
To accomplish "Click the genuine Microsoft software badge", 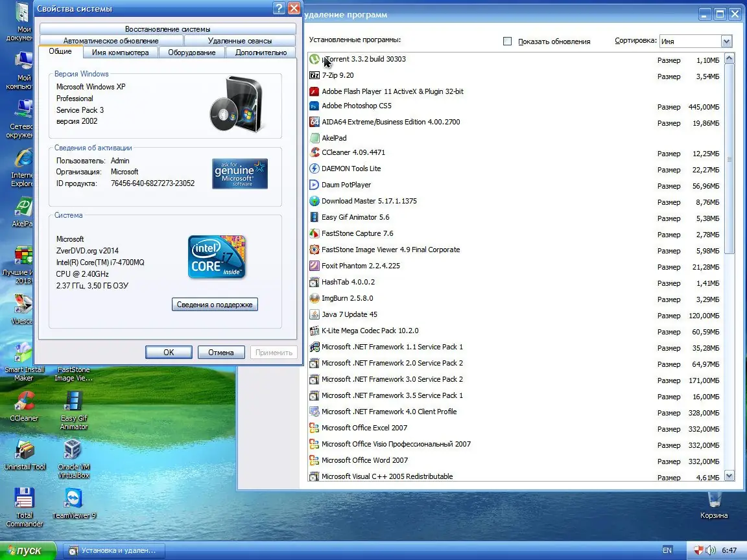I will [x=240, y=174].
